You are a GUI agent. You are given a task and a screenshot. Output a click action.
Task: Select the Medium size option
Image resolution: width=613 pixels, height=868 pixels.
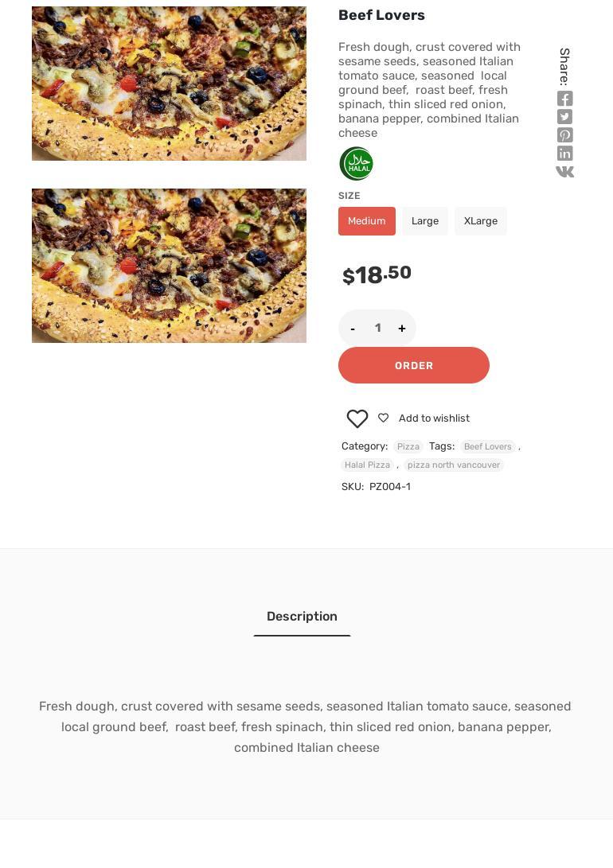366,221
